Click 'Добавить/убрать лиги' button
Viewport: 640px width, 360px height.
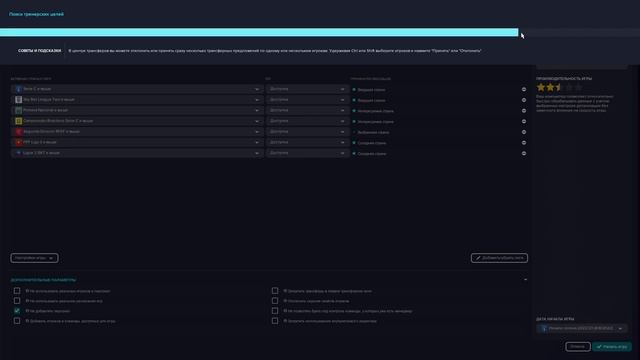click(499, 258)
